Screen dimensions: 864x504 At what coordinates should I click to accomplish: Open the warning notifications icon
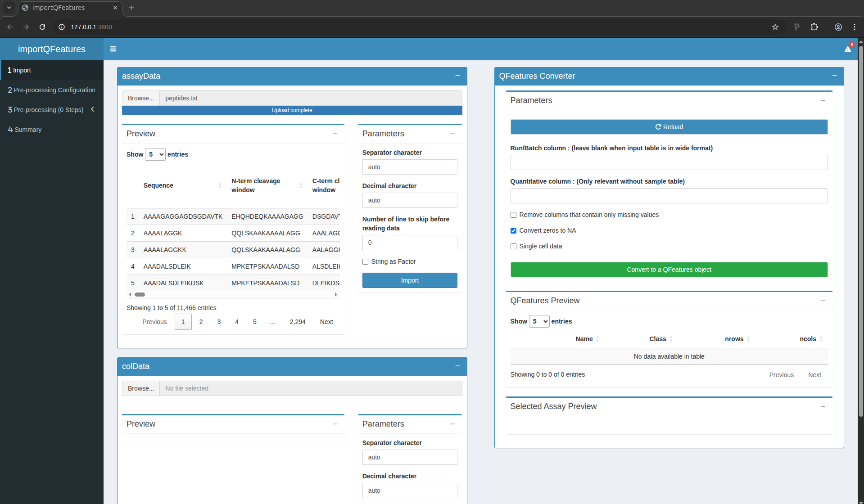click(x=848, y=49)
